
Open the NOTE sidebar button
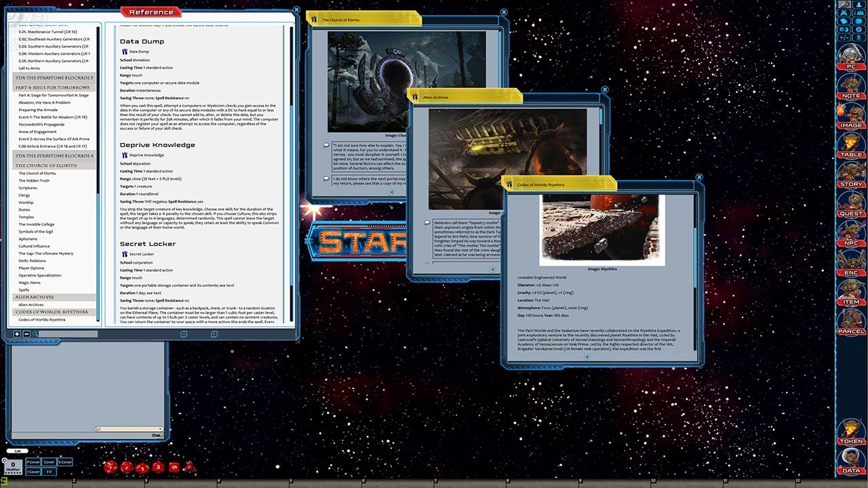click(850, 86)
